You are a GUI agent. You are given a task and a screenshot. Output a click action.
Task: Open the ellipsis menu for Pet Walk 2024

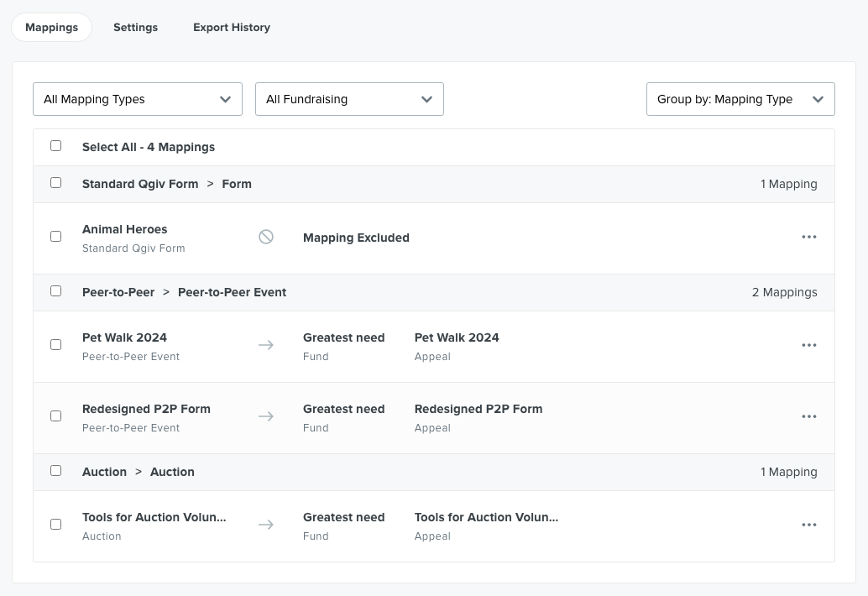(808, 345)
